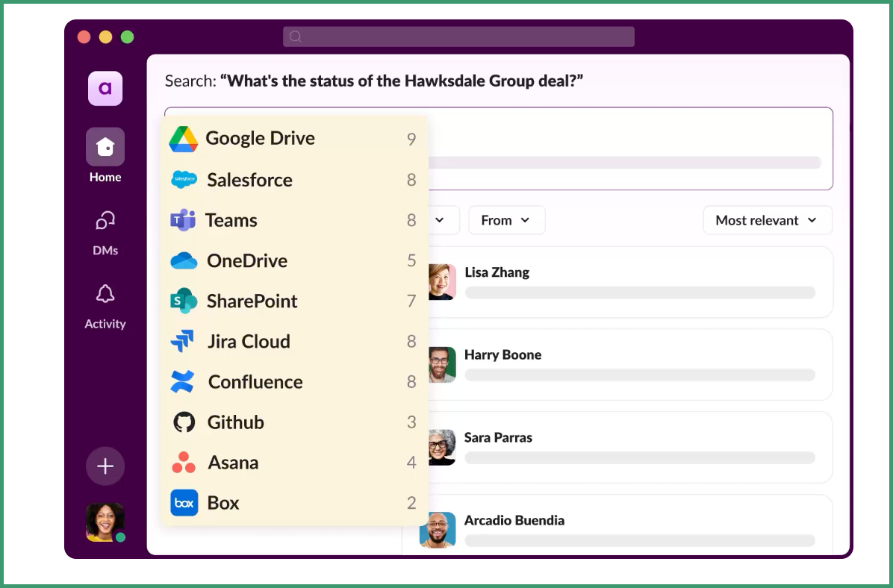
Task: Open Lisa Zhang's avatar
Action: tap(442, 282)
